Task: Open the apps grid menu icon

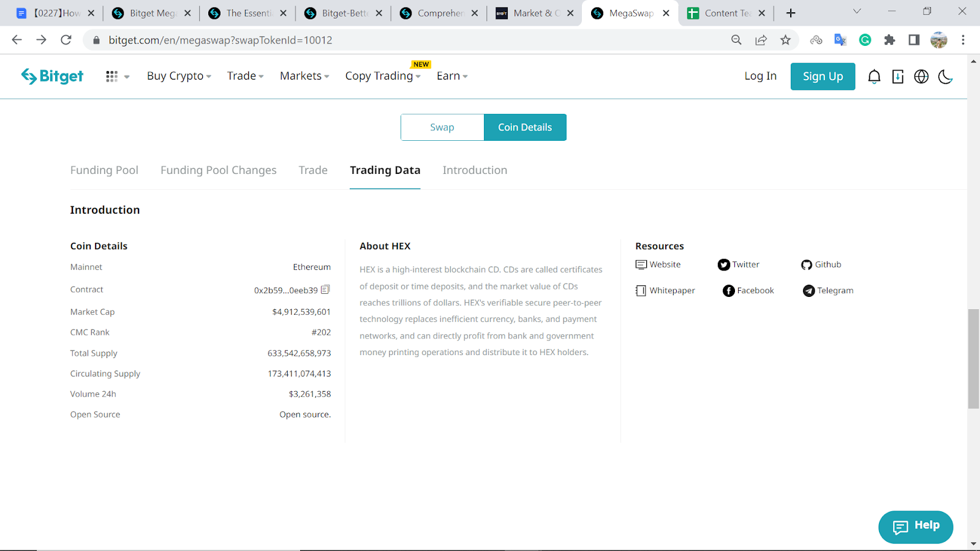Action: pyautogui.click(x=111, y=77)
